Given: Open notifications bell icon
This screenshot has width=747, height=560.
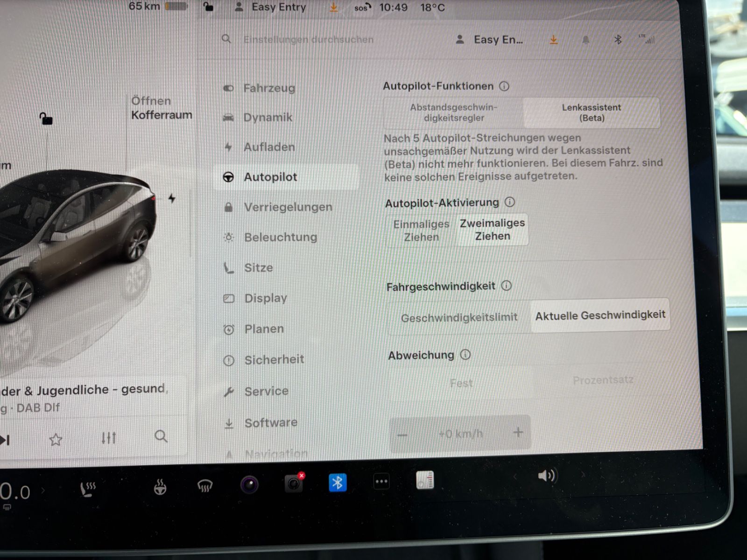Looking at the screenshot, I should coord(585,40).
